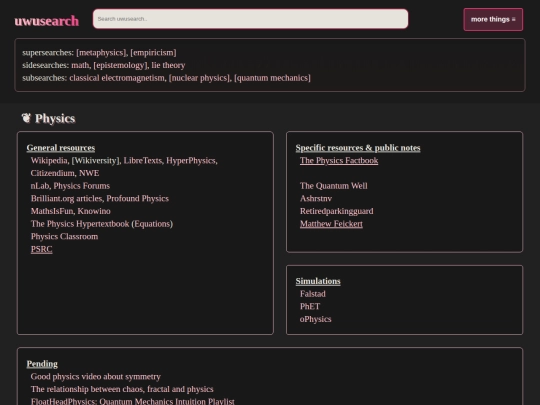Open the [nuclear physics] subsearch

click(x=199, y=78)
